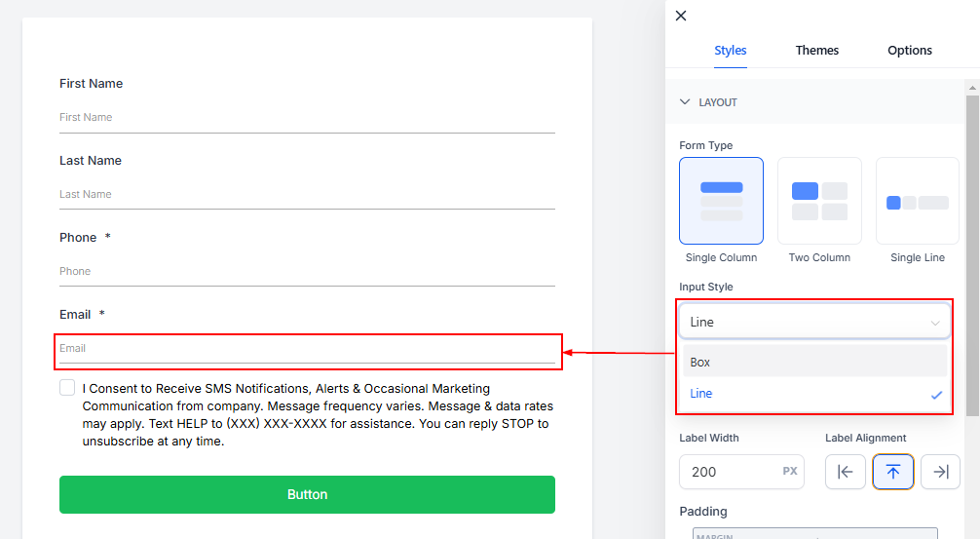Select the Single Column form type
980x539 pixels.
pyautogui.click(x=721, y=201)
